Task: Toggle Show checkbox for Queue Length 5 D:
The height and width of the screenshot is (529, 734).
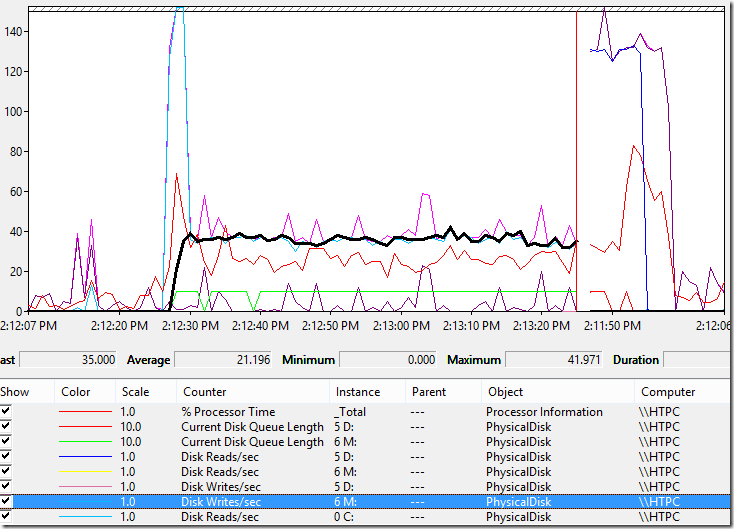Action: click(6, 426)
